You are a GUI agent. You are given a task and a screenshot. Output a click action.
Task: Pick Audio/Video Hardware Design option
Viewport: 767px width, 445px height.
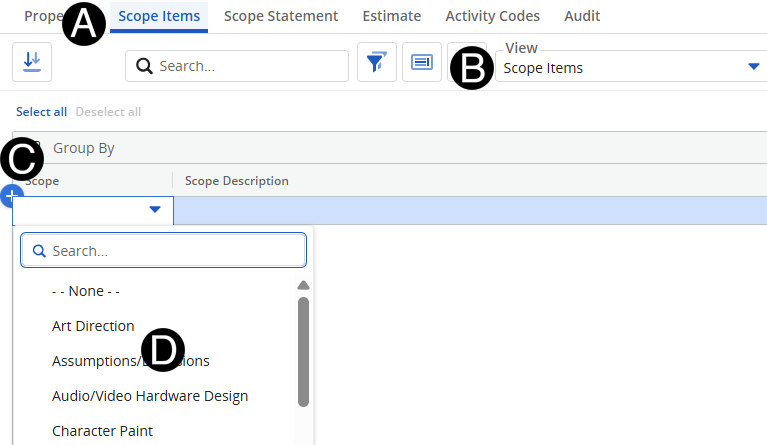click(150, 396)
